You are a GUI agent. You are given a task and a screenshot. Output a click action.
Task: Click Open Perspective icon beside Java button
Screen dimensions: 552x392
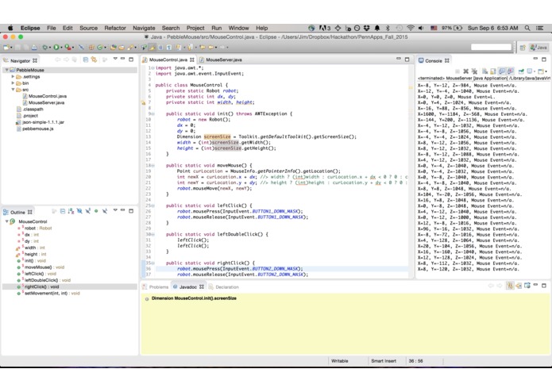(x=523, y=48)
